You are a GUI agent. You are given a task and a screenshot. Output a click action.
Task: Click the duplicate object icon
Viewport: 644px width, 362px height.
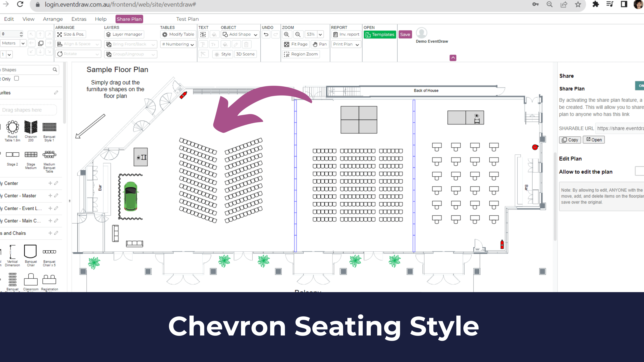tap(40, 43)
